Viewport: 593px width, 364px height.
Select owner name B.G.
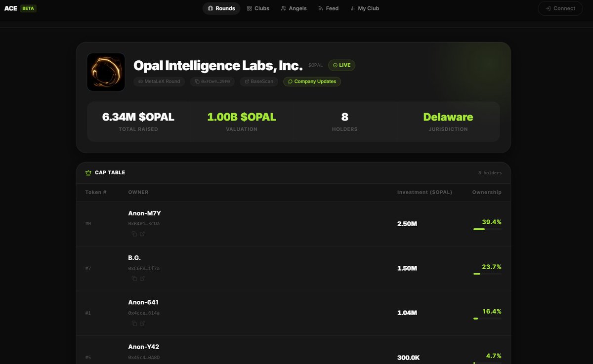tap(134, 258)
